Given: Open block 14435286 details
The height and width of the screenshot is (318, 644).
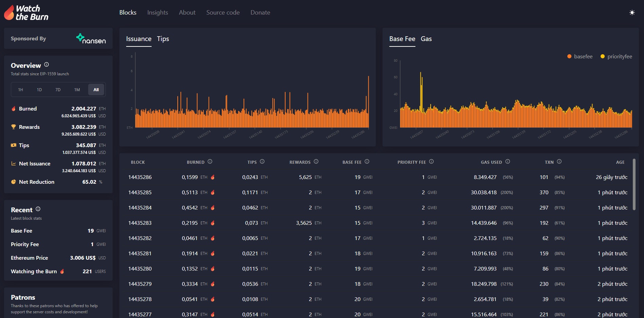Looking at the screenshot, I should (140, 177).
